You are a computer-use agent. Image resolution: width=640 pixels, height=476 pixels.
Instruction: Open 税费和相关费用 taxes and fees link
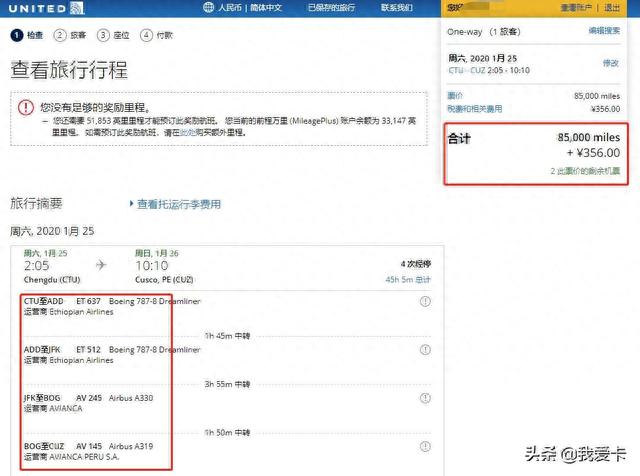(x=475, y=109)
